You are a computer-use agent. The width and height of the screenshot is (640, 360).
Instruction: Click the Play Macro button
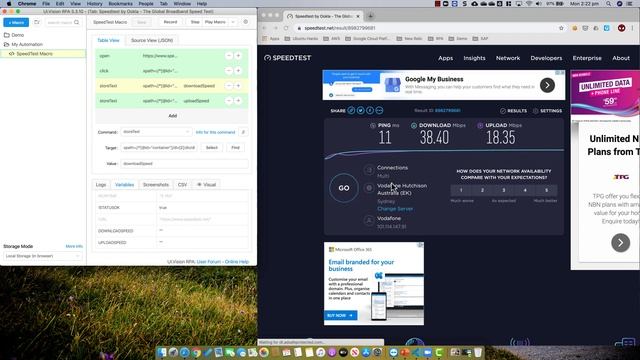pyautogui.click(x=215, y=22)
